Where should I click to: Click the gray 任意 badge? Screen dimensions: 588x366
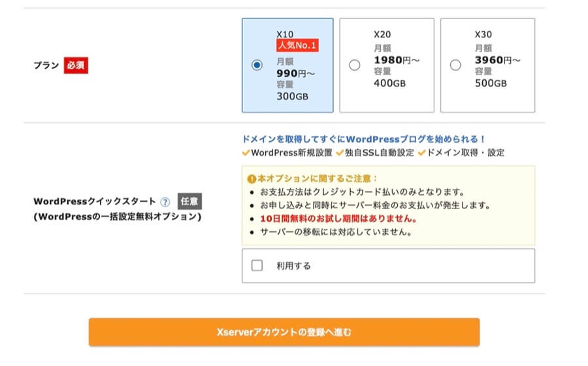tap(189, 201)
